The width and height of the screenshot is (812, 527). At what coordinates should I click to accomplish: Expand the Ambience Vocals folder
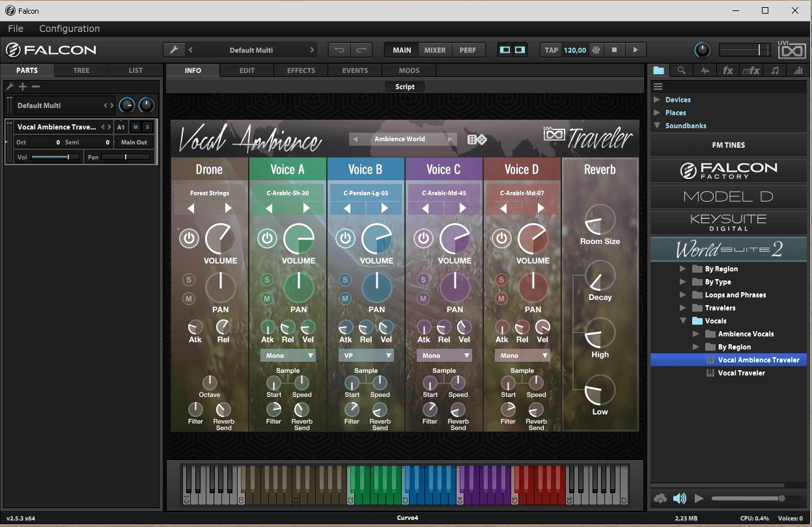(x=696, y=334)
